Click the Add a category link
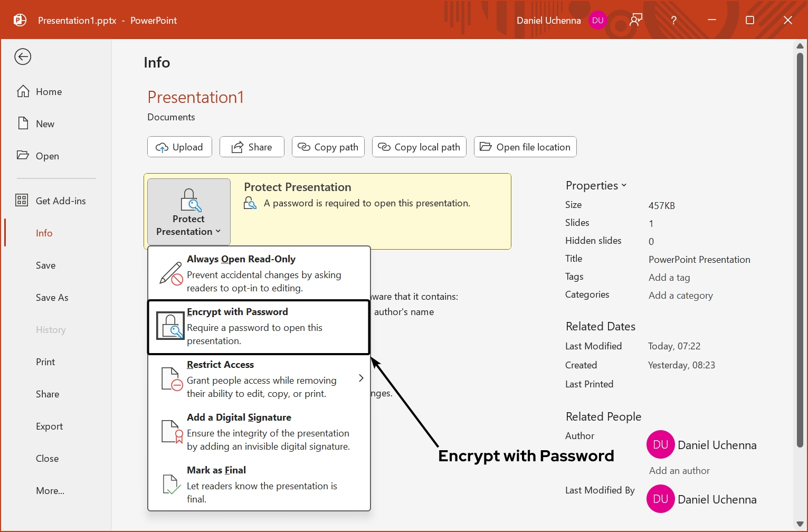The height and width of the screenshot is (532, 808). (x=680, y=295)
